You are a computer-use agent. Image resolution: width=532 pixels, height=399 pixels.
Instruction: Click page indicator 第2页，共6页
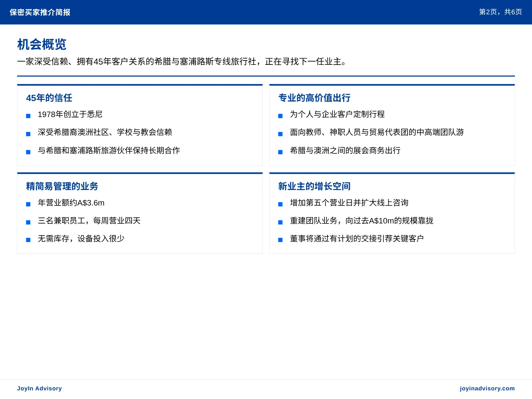click(500, 12)
